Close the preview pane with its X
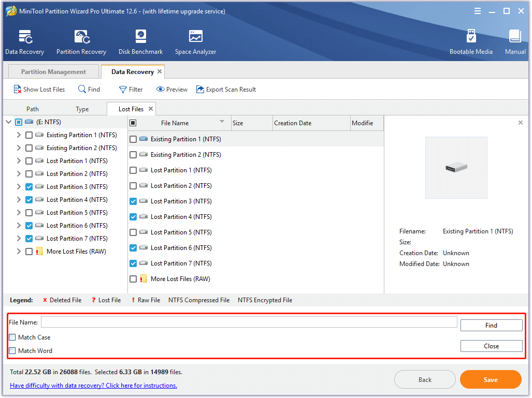Viewport: 532px width, 398px height. tap(521, 123)
